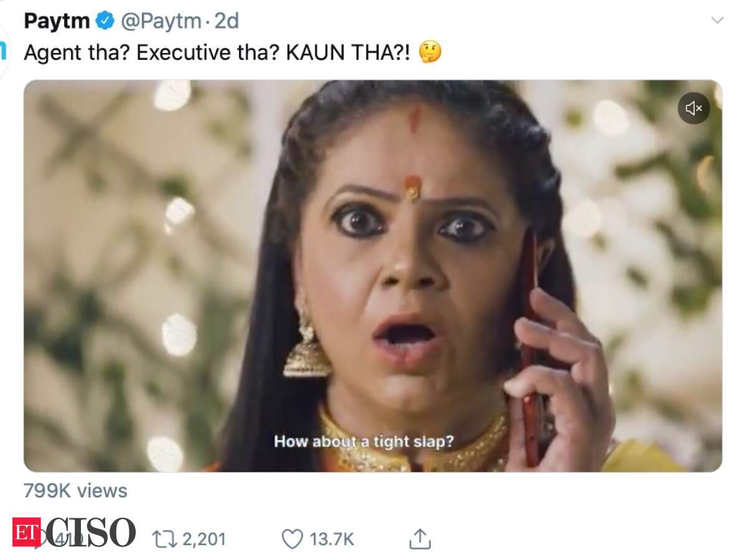The height and width of the screenshot is (560, 747).
Task: Click the @Paytm handle
Action: coord(160,21)
